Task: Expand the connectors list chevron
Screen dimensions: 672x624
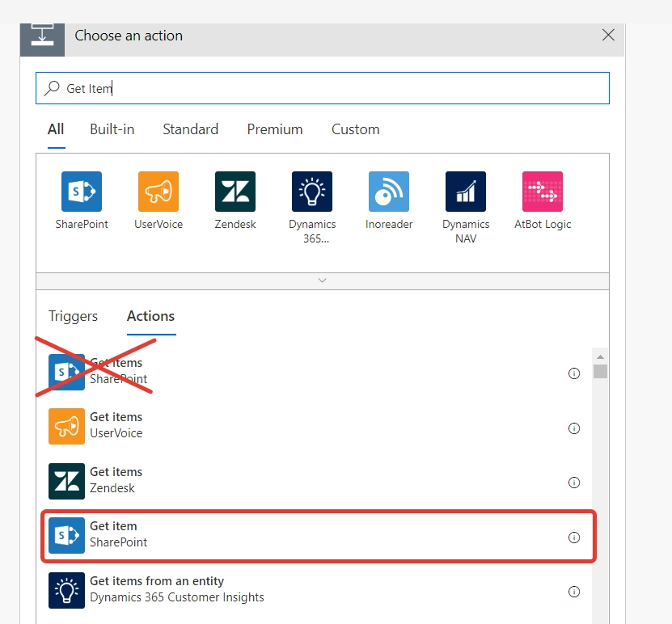Action: tap(323, 280)
